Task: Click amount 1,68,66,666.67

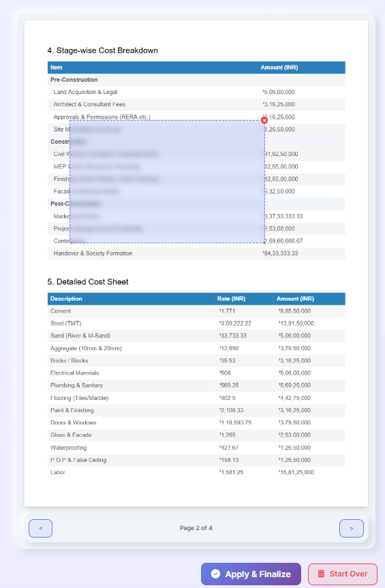Action: click(283, 241)
